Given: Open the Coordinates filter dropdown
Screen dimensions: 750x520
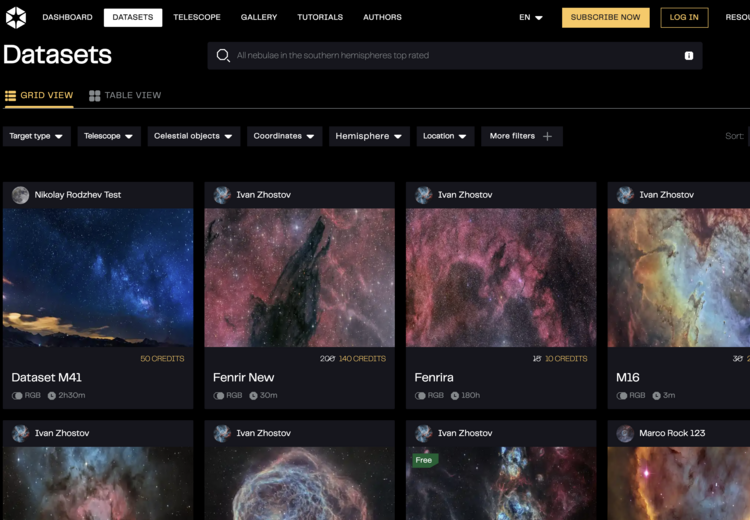Looking at the screenshot, I should 285,136.
